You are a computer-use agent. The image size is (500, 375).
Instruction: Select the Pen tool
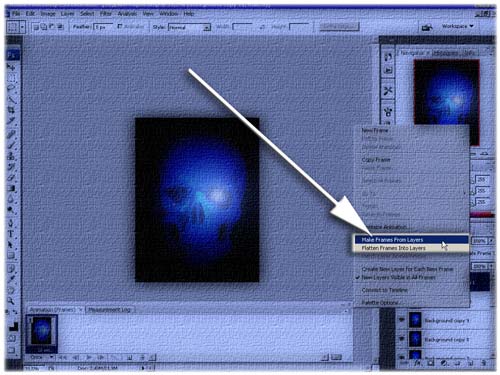(x=11, y=223)
